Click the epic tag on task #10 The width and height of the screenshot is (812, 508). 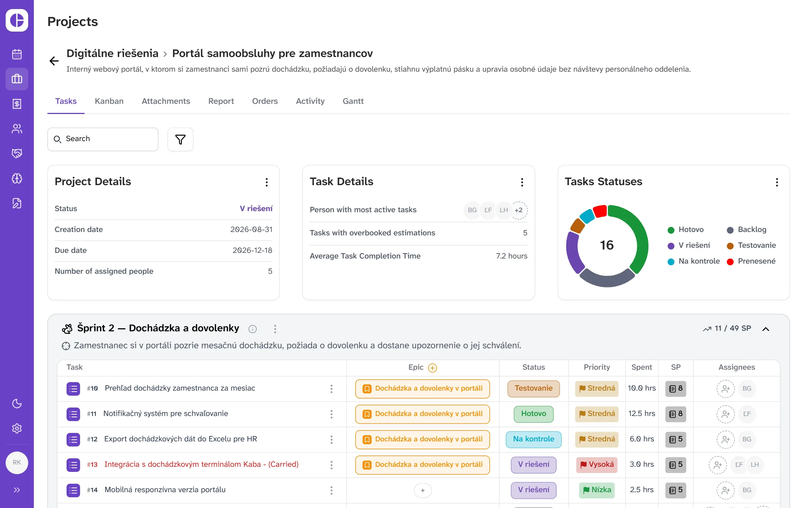click(422, 389)
